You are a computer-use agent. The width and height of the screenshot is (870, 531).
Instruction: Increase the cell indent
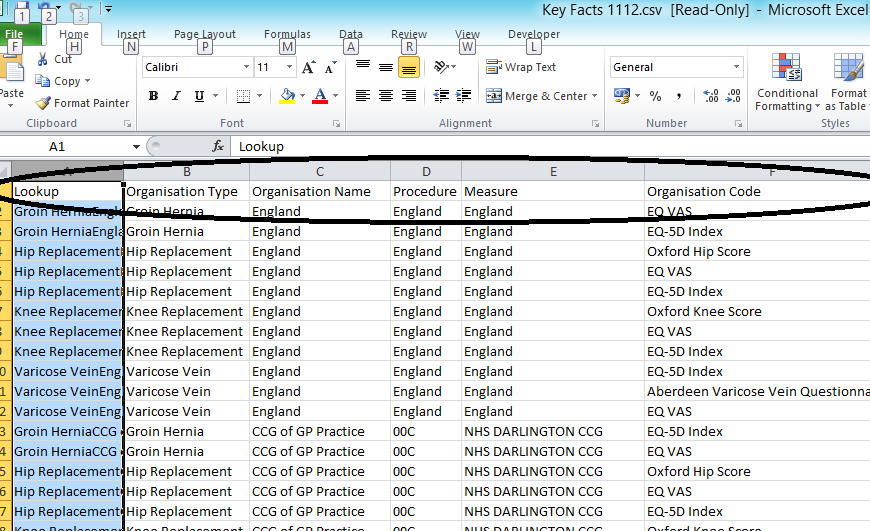click(463, 96)
